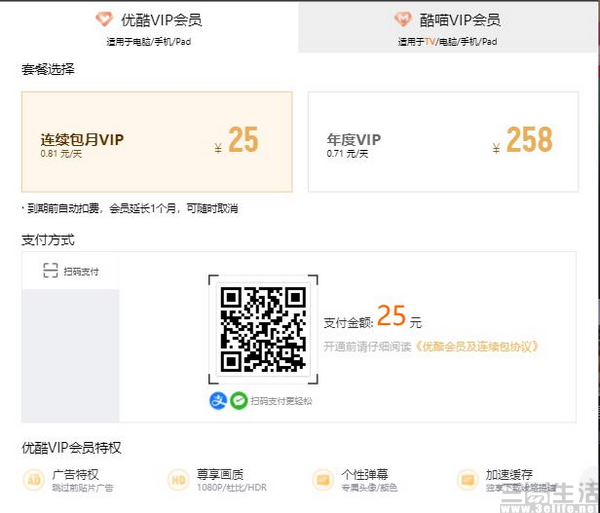600x513 pixels.
Task: Switch to the 优酷VIP会员 tab
Action: tap(149, 27)
